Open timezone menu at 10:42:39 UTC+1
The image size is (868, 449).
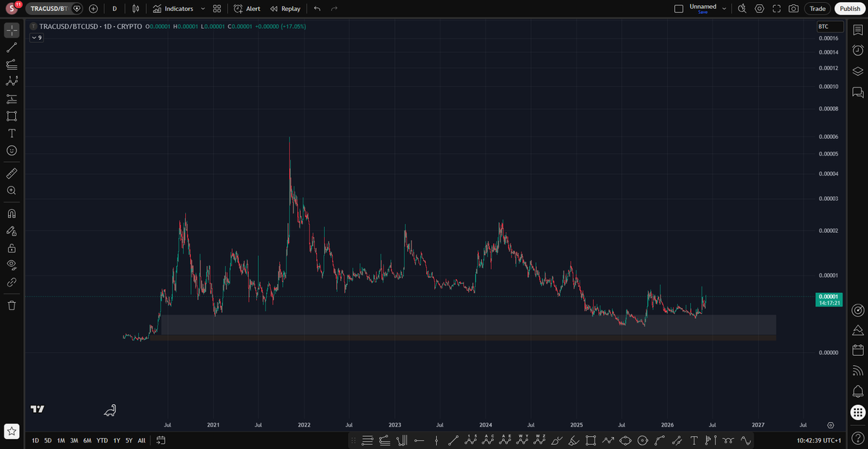tap(819, 440)
